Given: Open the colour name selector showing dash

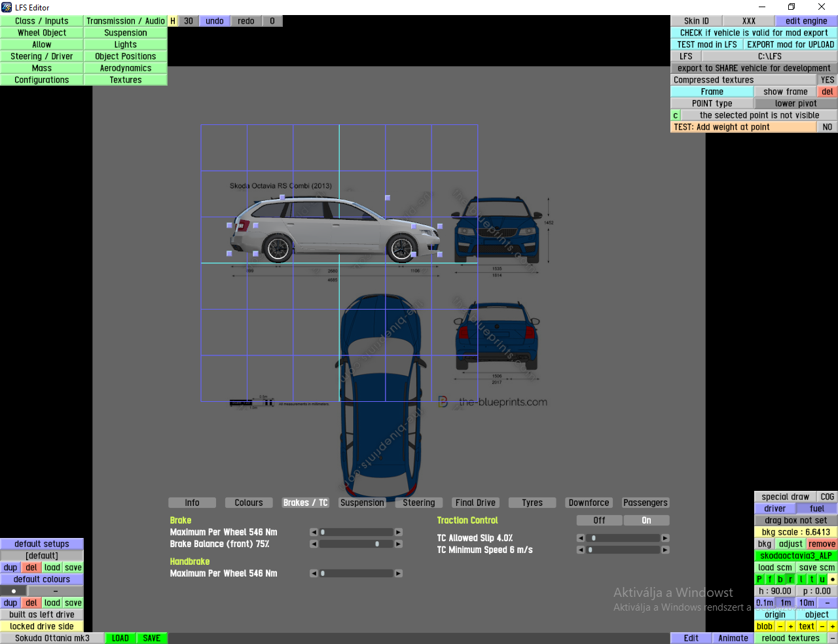Looking at the screenshot, I should tap(56, 591).
